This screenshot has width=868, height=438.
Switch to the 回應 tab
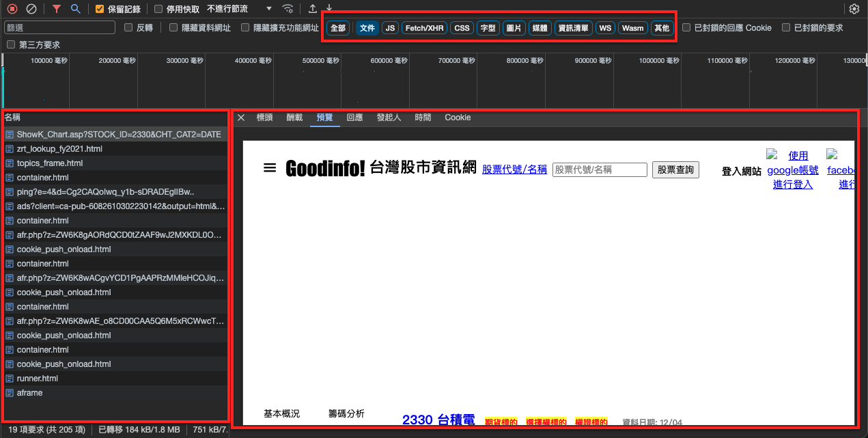[x=354, y=118]
